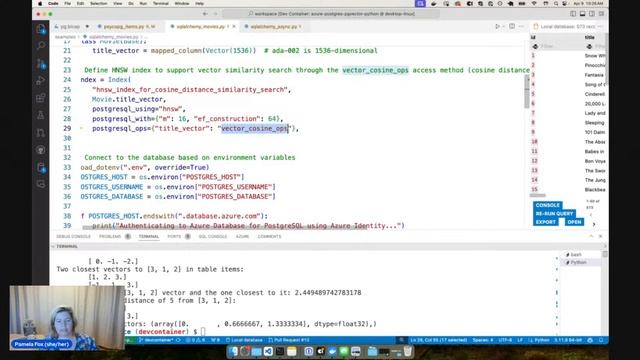
Task: Open the Apple menu
Action: coord(40,3)
